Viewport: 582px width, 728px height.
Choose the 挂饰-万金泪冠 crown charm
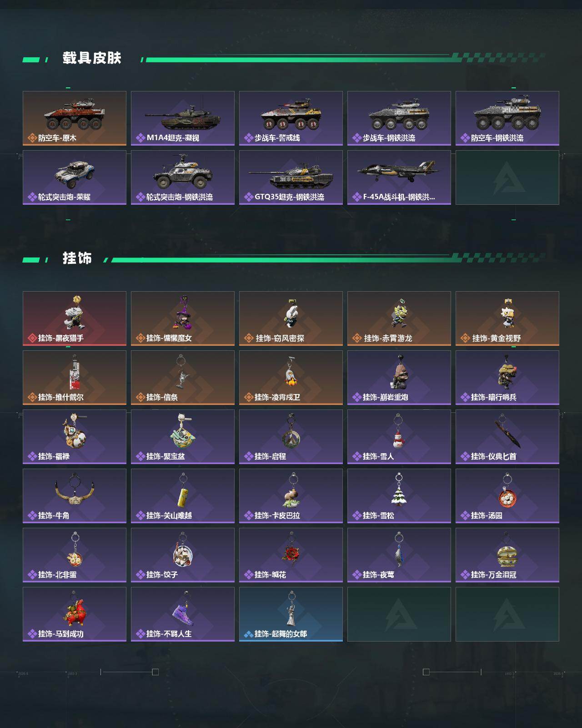(x=507, y=555)
